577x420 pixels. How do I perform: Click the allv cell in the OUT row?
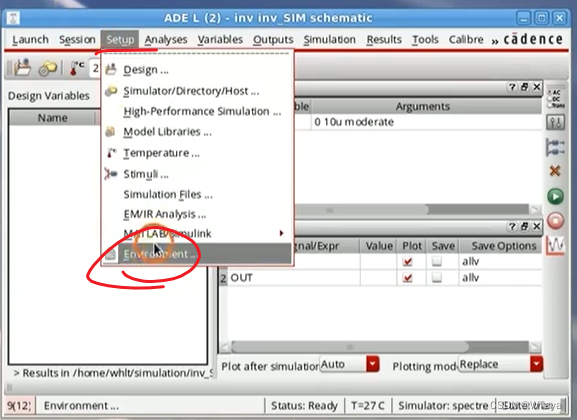[500, 278]
